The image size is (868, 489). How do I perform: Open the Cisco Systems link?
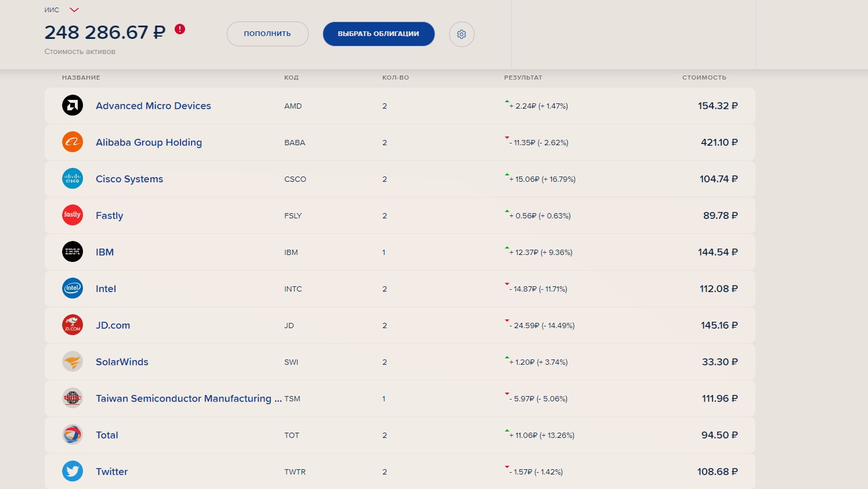pos(129,179)
